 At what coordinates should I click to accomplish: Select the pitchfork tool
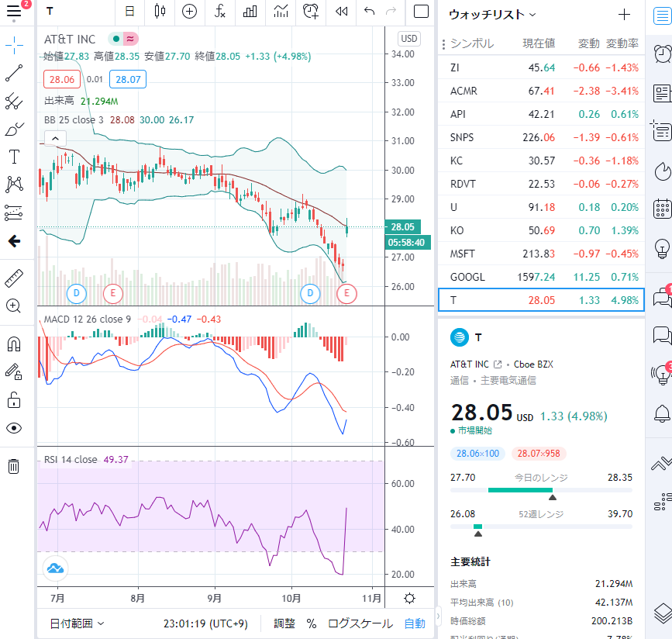(x=14, y=102)
